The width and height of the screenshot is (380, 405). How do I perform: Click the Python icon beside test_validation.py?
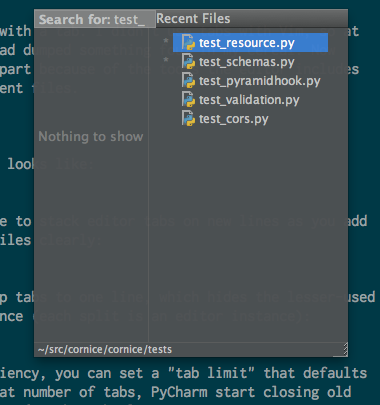pyautogui.click(x=188, y=100)
